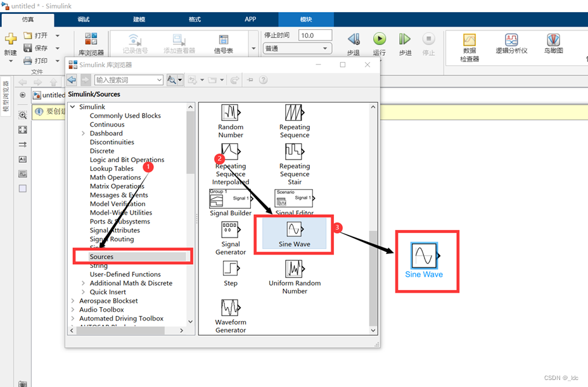Click the Add Viewer icon
Screen dimensions: 588x387
pos(179,39)
